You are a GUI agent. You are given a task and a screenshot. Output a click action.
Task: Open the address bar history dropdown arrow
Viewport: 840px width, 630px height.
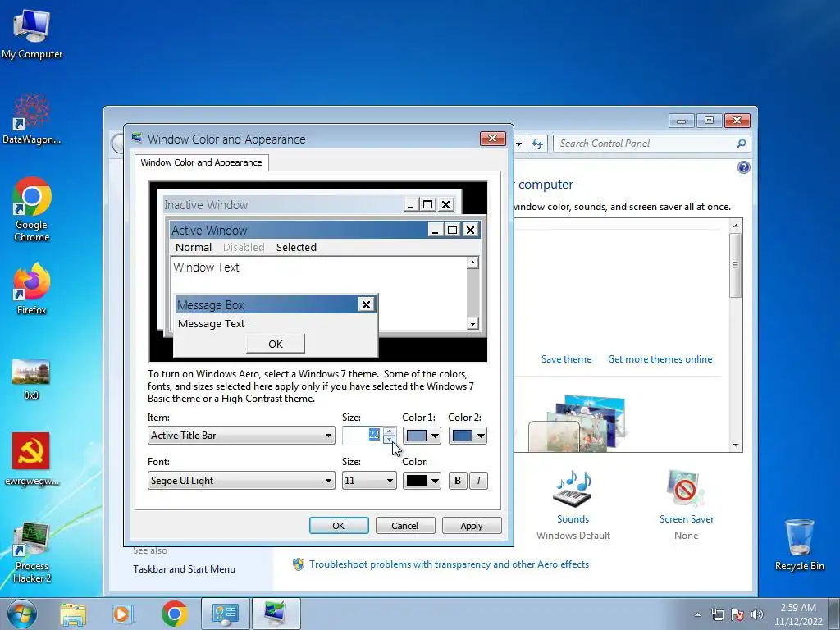click(x=518, y=144)
